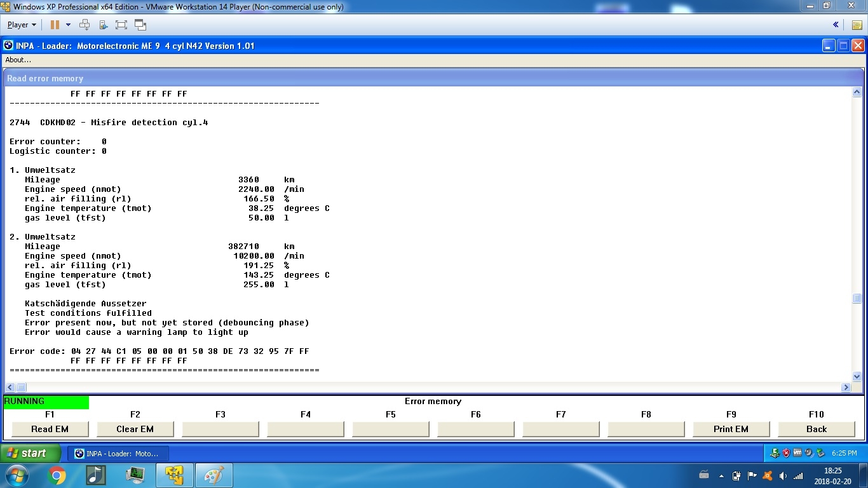Screen dimensions: 868x488
Task: Click the Clear EM button
Action: (x=135, y=429)
